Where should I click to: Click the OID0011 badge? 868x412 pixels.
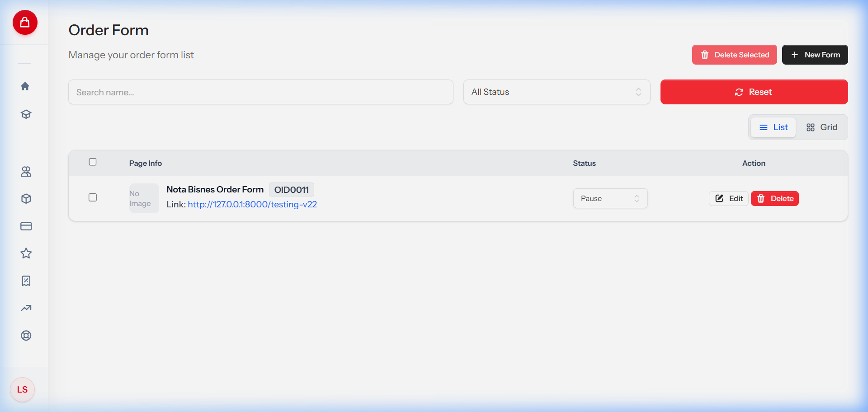(291, 190)
